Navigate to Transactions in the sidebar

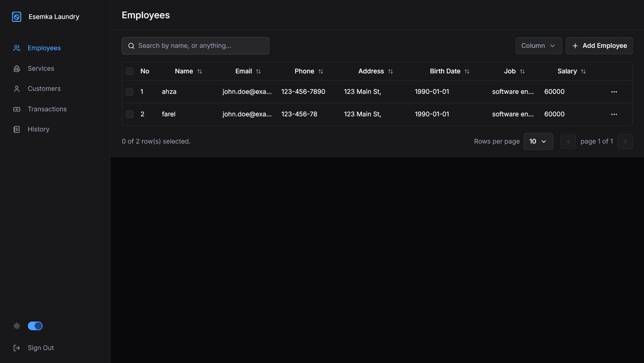pyautogui.click(x=47, y=109)
